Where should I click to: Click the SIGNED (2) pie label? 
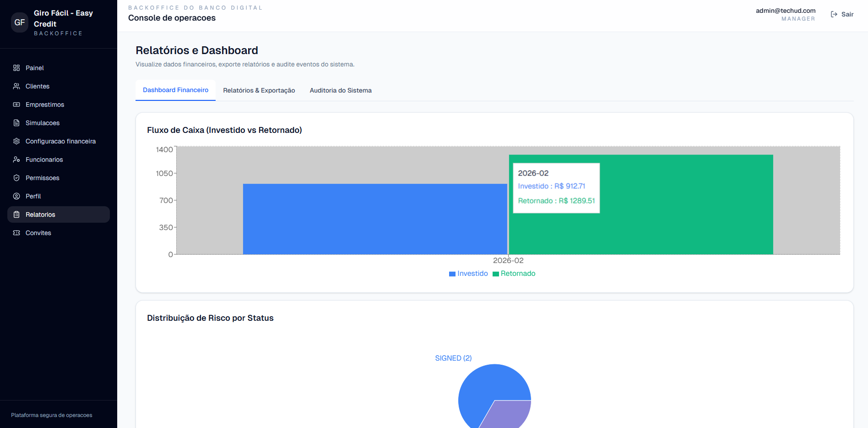coord(453,358)
